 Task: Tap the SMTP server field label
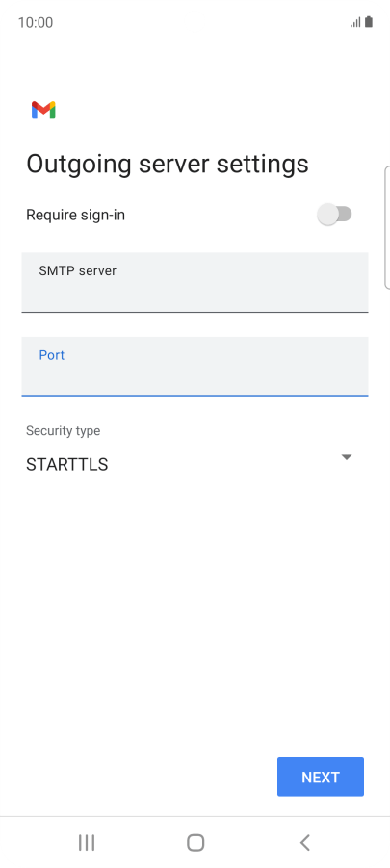(78, 270)
